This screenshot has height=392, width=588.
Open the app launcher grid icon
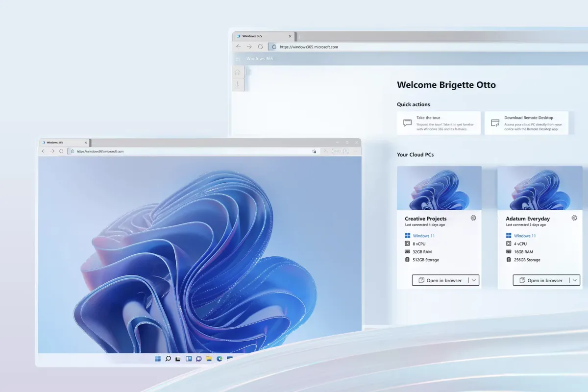tap(238, 59)
